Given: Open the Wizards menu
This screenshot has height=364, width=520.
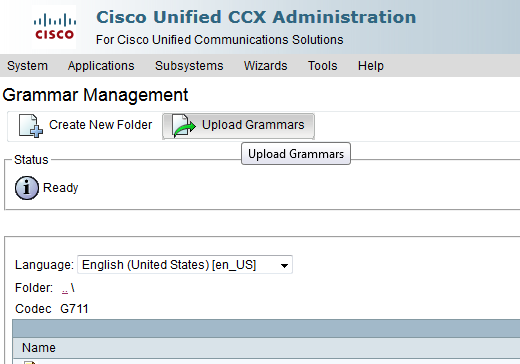Looking at the screenshot, I should point(265,66).
